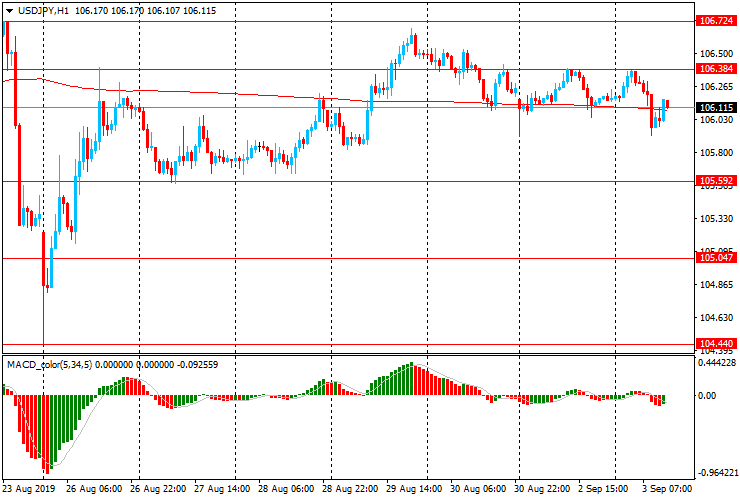
Task: Click the small triangle icon beside USDJPY,H1
Action: 7,9
